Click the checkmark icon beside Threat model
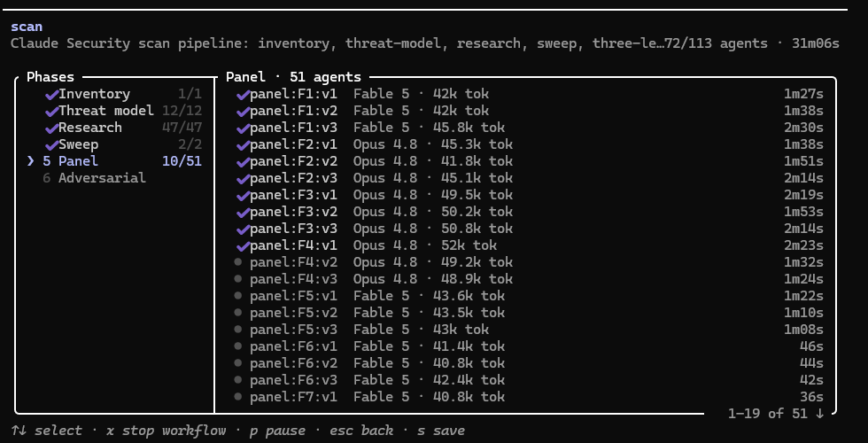868x443 pixels. pyautogui.click(x=51, y=112)
